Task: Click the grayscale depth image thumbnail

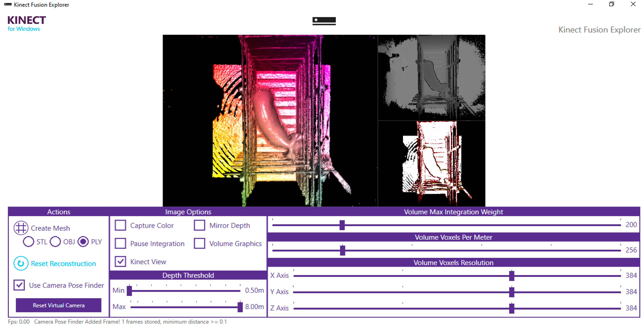Action: pos(431,77)
